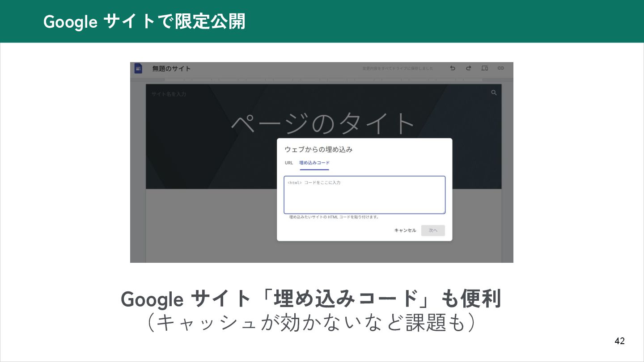Viewport: 644px width, 362px height.
Task: Click the HTML code input box
Action: point(364,195)
